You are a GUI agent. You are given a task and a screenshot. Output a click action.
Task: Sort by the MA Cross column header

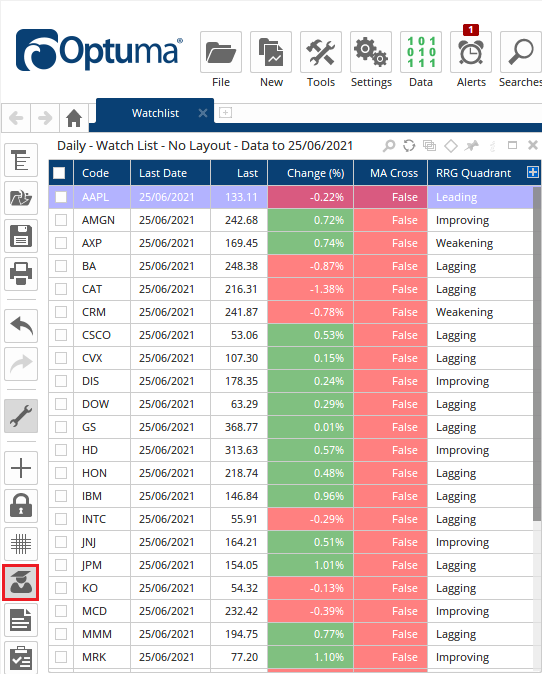(x=390, y=173)
